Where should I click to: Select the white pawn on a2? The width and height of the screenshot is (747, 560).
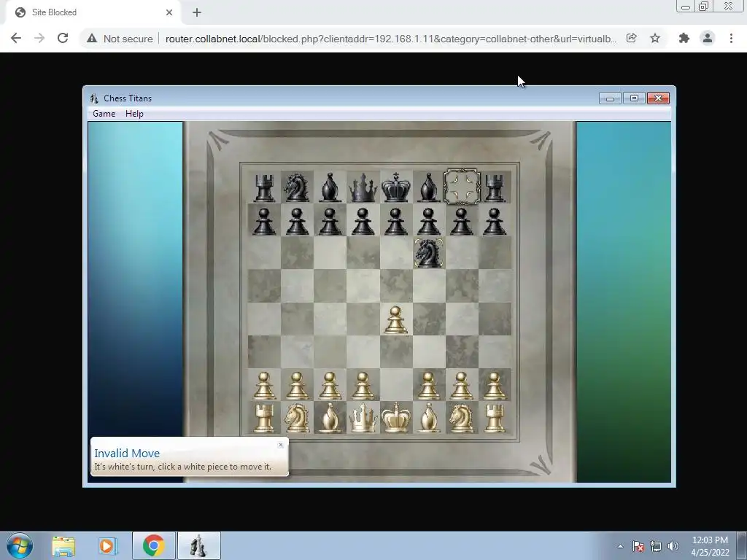pyautogui.click(x=264, y=385)
